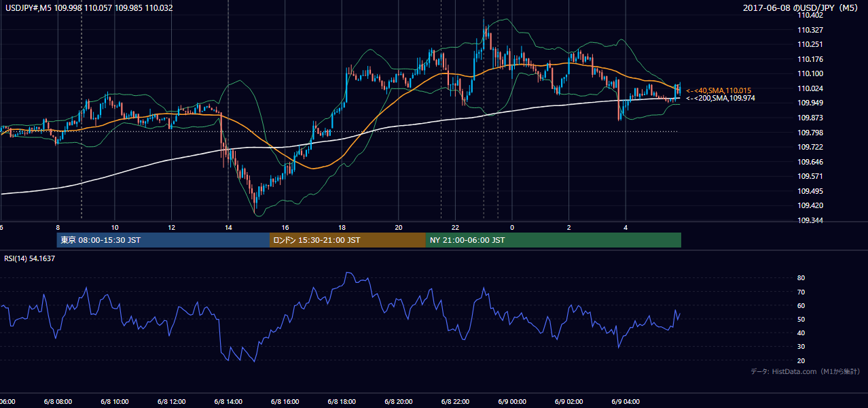Click price axis label 109.798
Image resolution: width=868 pixels, height=408 pixels.
point(811,133)
